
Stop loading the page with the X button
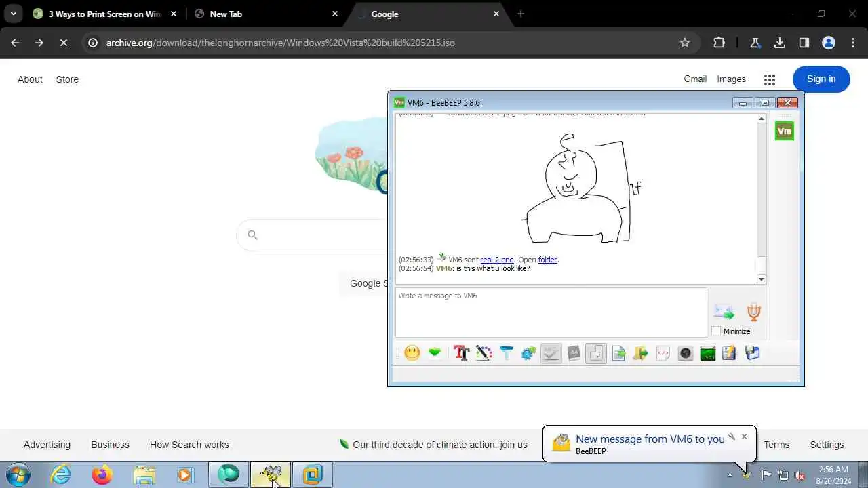point(63,43)
